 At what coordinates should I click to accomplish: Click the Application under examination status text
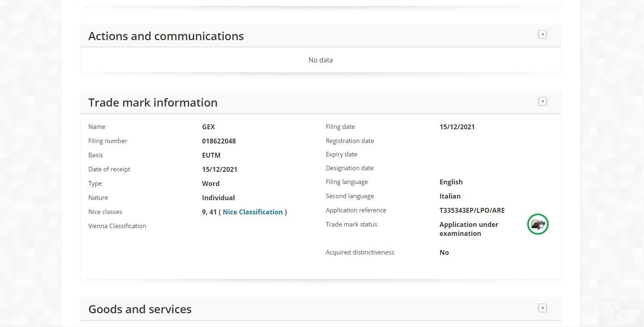tap(469, 229)
